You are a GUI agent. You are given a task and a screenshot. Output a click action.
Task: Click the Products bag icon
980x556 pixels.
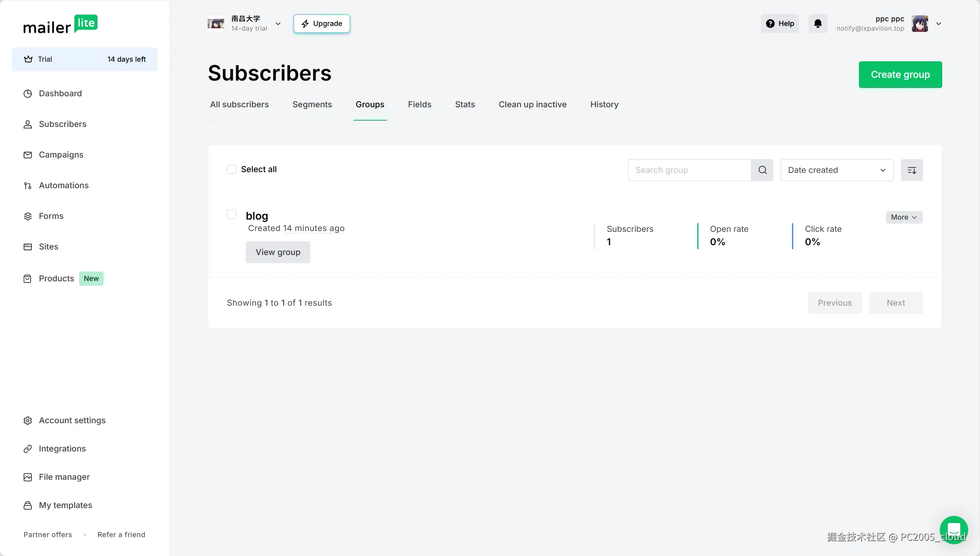pos(28,279)
